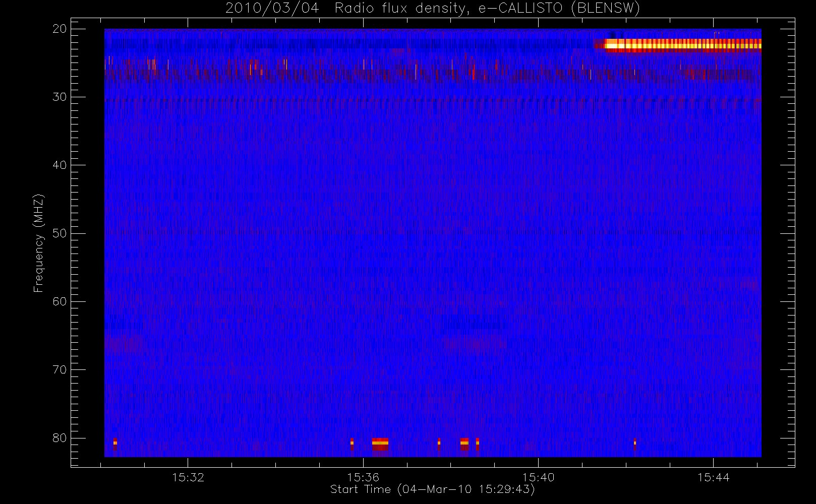Click the 60 MHz frequency tick label
The image size is (816, 504).
point(60,301)
